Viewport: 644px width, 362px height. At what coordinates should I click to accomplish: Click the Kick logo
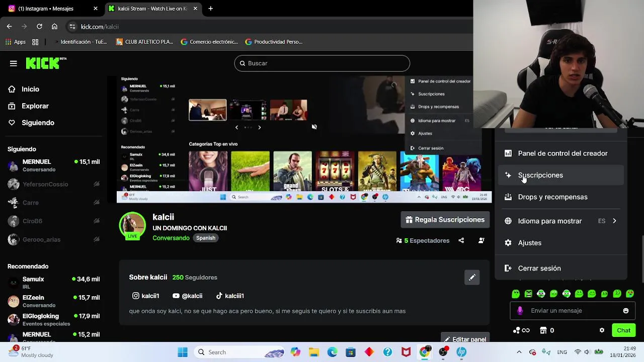tap(46, 63)
